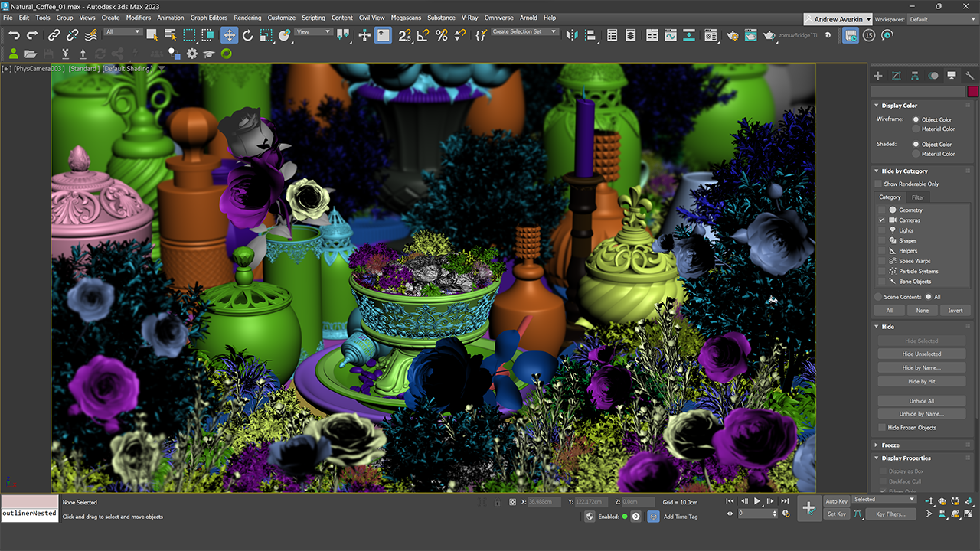Viewport: 980px width, 551px height.
Task: Uncheck the Cameras category checkbox
Action: tap(881, 220)
